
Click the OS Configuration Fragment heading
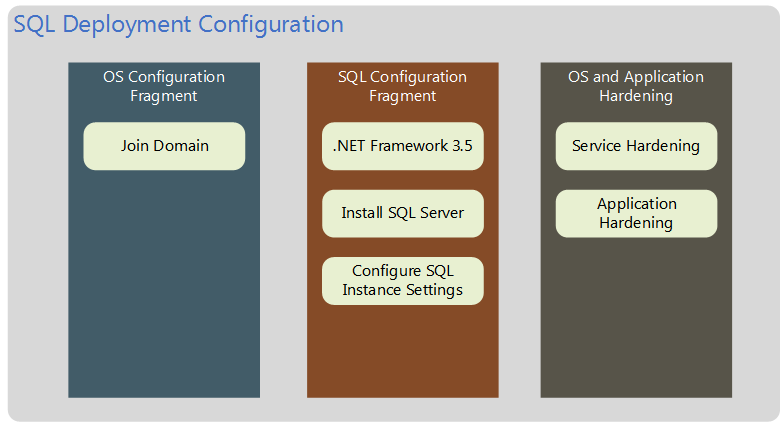tap(164, 86)
